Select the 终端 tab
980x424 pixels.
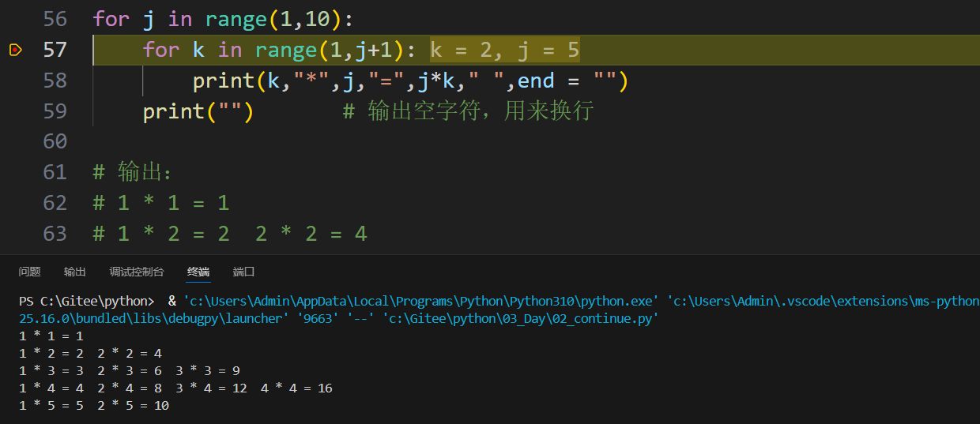click(x=198, y=272)
